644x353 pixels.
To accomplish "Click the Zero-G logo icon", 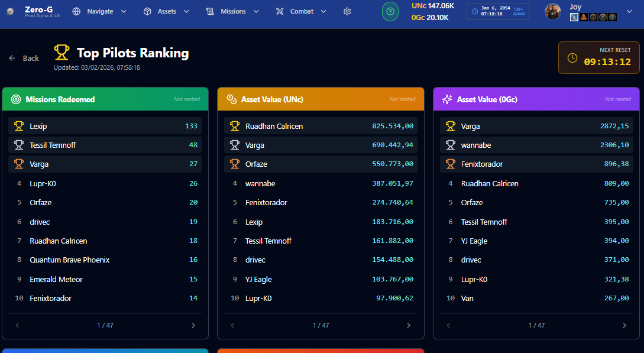I will point(10,11).
